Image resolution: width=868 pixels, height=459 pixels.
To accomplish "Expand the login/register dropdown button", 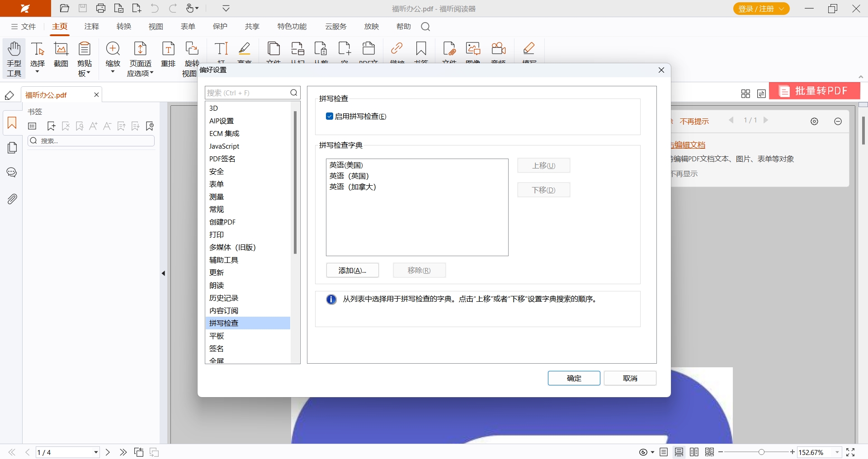I will [782, 9].
